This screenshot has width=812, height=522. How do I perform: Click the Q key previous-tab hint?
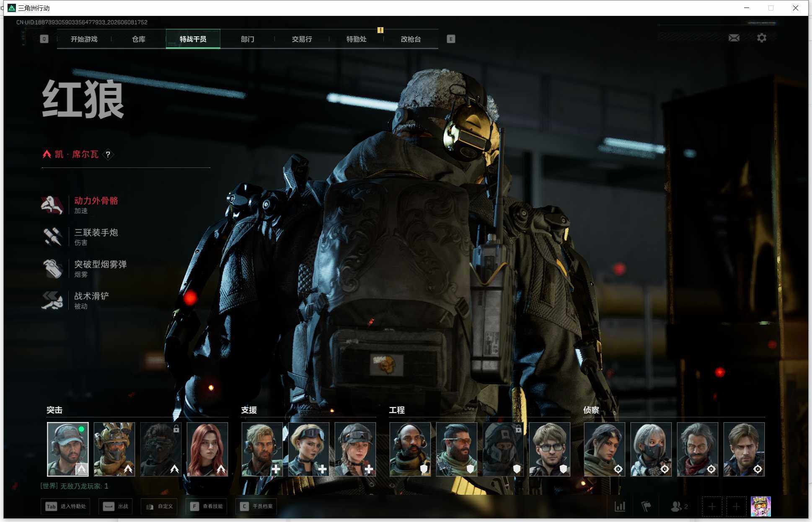(x=44, y=39)
